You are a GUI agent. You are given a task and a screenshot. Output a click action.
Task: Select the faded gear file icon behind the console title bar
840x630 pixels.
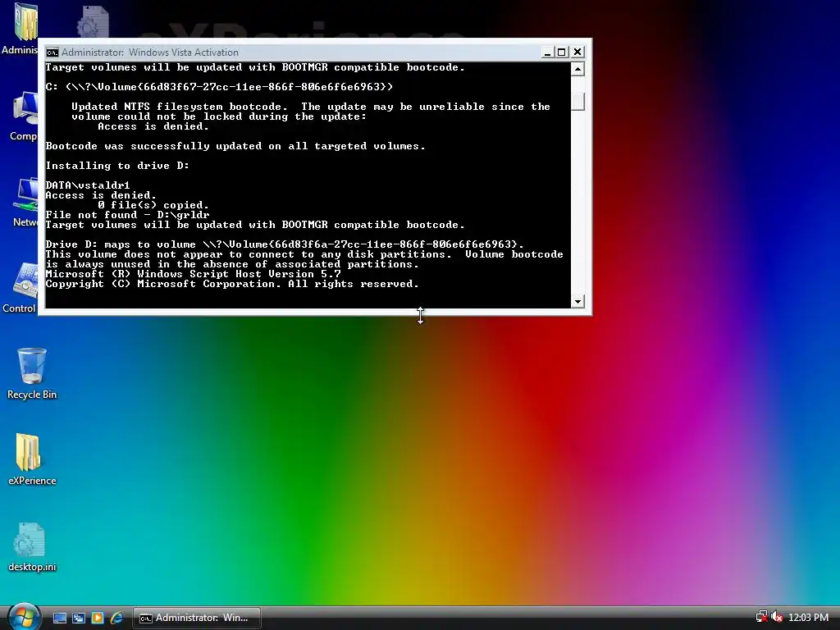(94, 21)
